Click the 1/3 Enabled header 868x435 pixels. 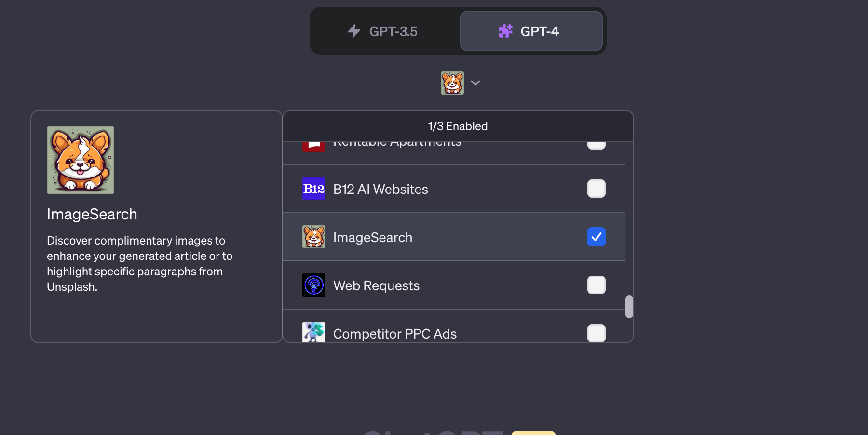point(458,126)
